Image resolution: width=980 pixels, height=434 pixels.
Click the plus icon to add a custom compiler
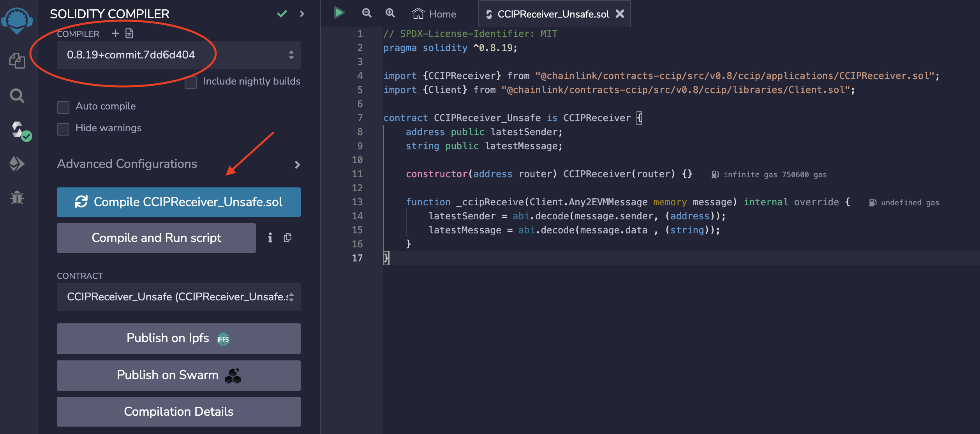click(x=115, y=34)
